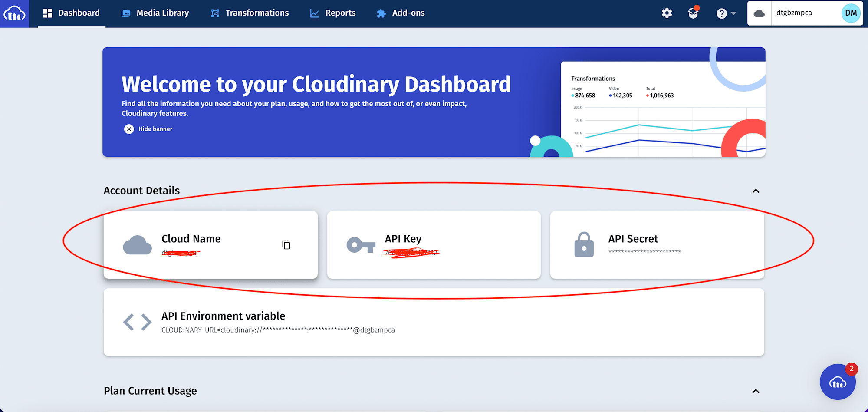
Task: Click the Dashboard grid icon
Action: 48,13
